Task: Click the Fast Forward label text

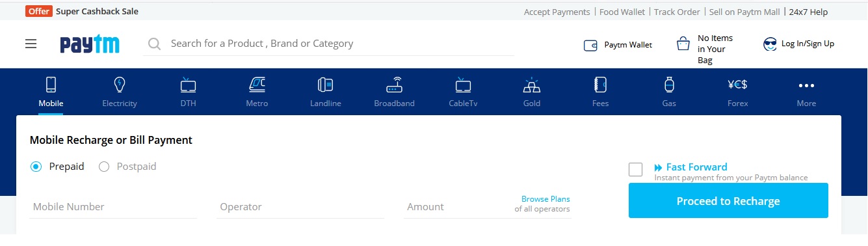Action: pyautogui.click(x=697, y=167)
